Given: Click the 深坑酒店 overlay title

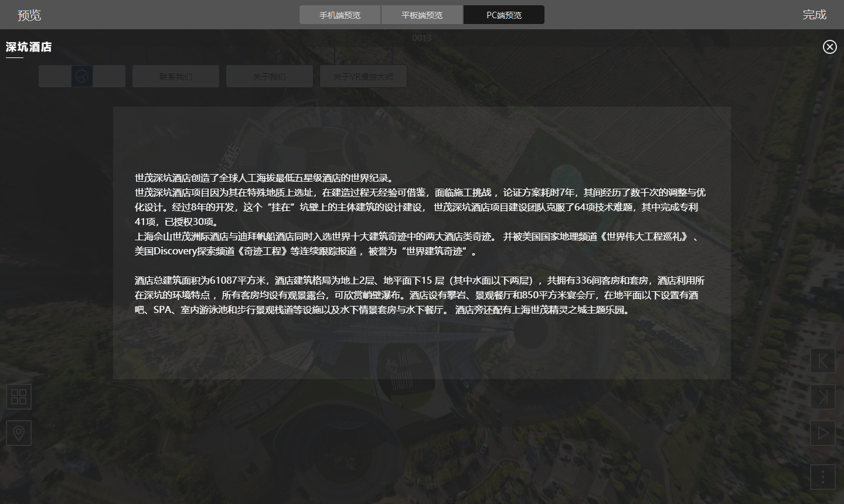Looking at the screenshot, I should click(x=29, y=47).
